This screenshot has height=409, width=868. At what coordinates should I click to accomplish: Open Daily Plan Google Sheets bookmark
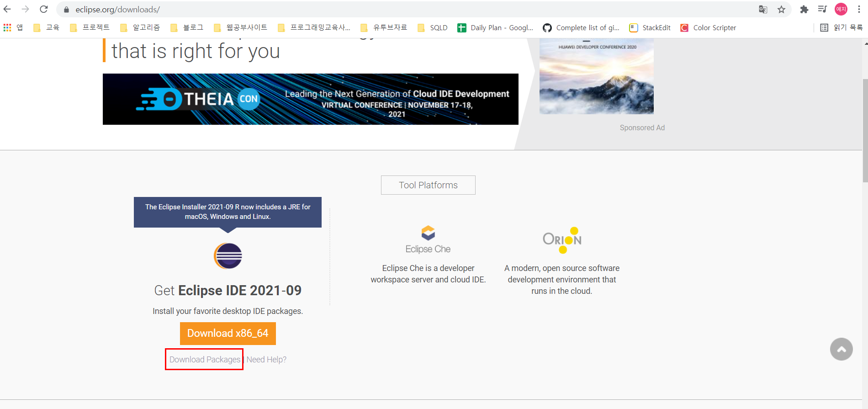tap(495, 27)
